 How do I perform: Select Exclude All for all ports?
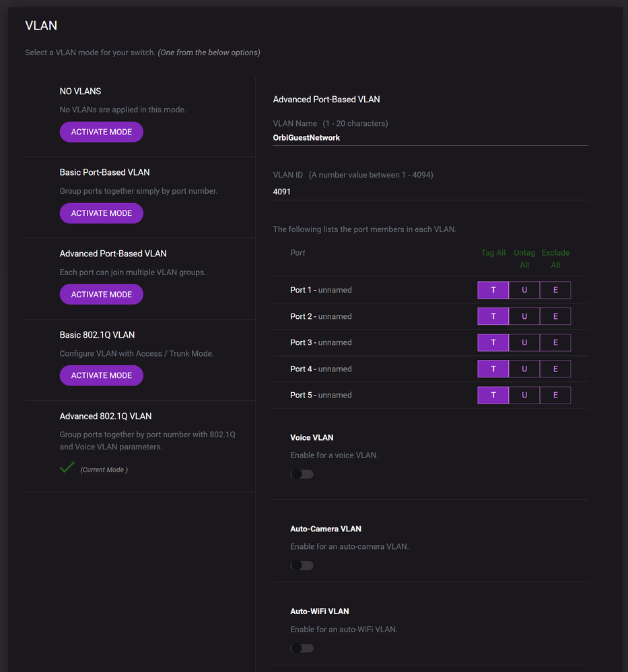[555, 258]
